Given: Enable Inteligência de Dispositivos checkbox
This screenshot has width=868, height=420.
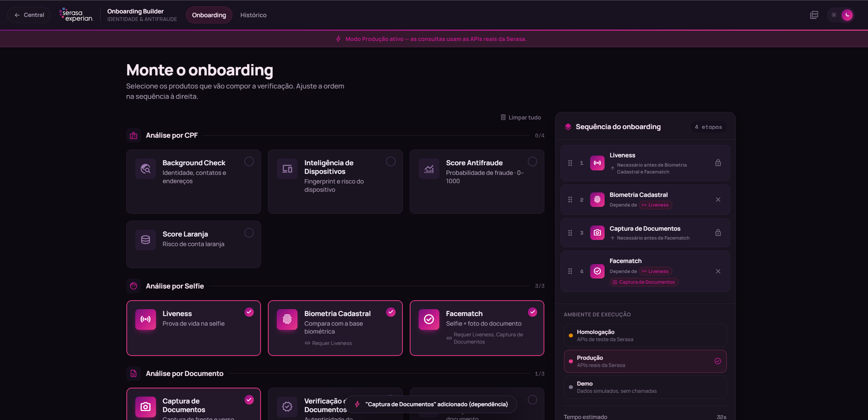Looking at the screenshot, I should [391, 161].
